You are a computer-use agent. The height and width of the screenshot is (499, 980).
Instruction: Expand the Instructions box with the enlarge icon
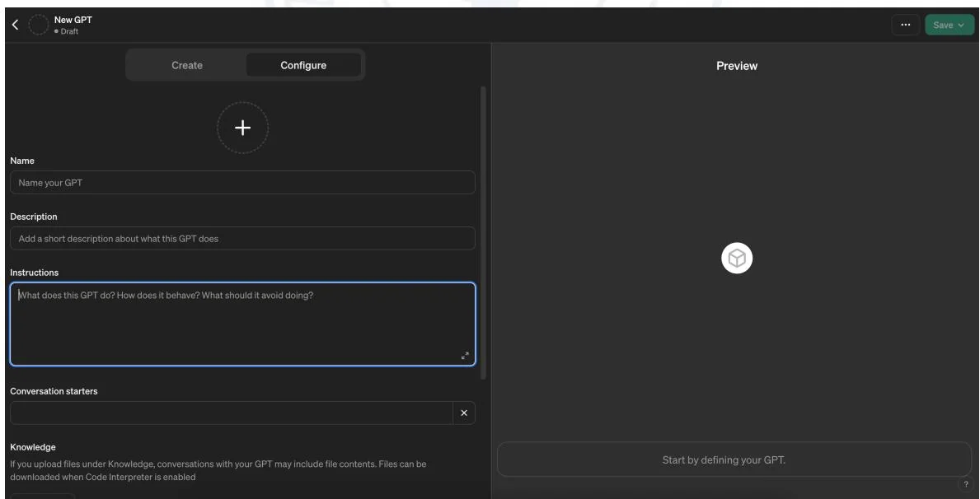pyautogui.click(x=465, y=356)
